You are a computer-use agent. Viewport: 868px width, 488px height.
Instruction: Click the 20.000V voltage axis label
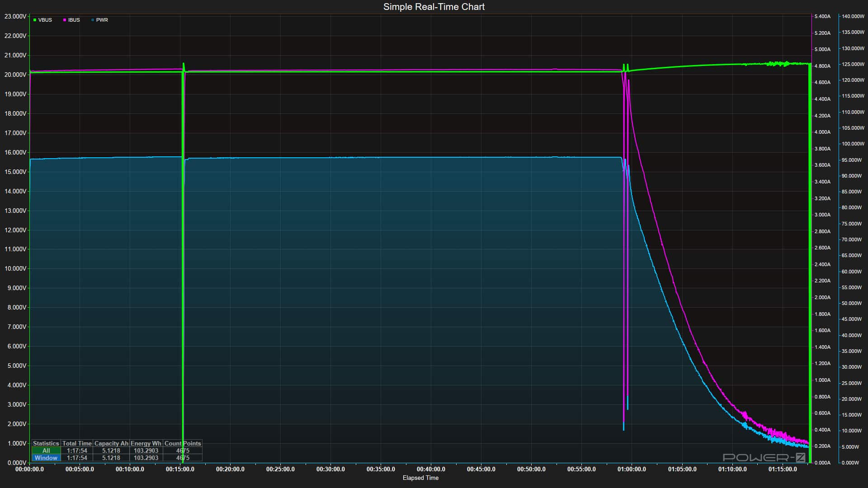pyautogui.click(x=15, y=75)
